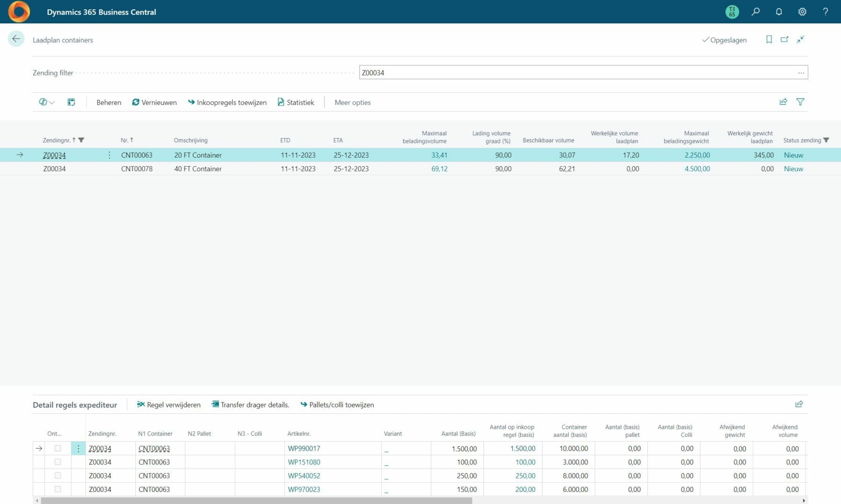Check the box for article WP151080
Image resolution: width=841 pixels, height=504 pixels.
[x=58, y=462]
